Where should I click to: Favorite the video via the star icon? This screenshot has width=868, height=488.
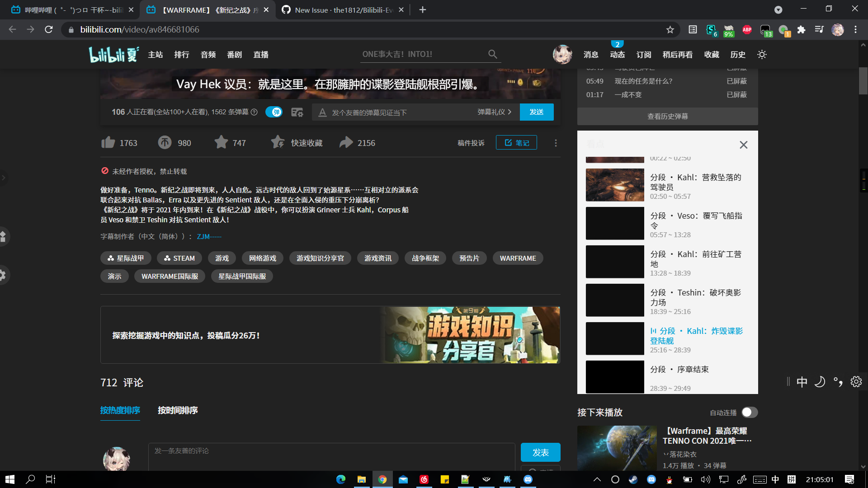[221, 142]
